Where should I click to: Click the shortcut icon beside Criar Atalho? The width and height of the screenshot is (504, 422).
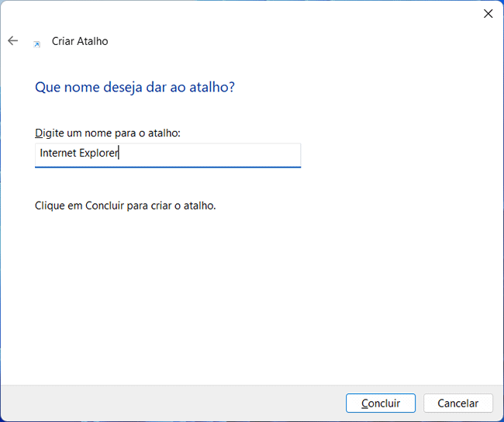[x=36, y=44]
